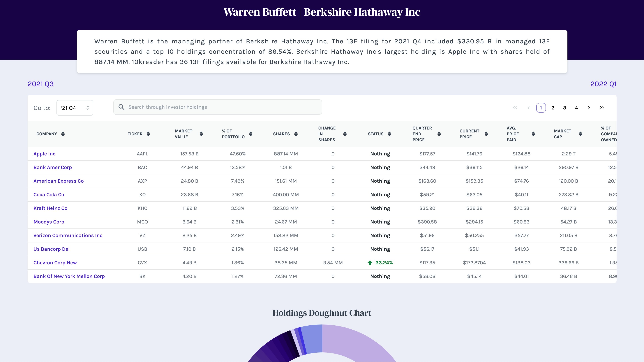Viewport: 644px width, 362px height.
Task: Open Coca Cola Co link
Action: 49,195
